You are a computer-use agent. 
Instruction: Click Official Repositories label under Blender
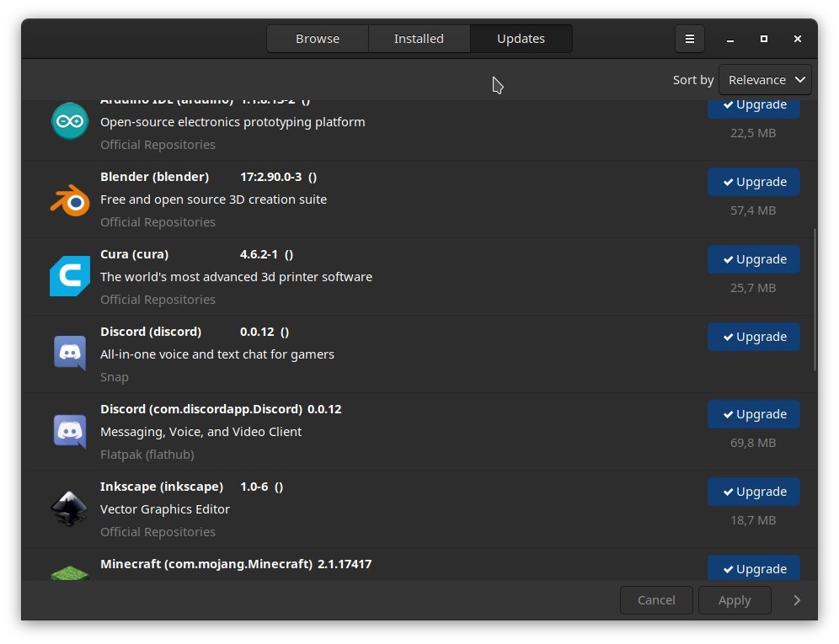pos(158,222)
